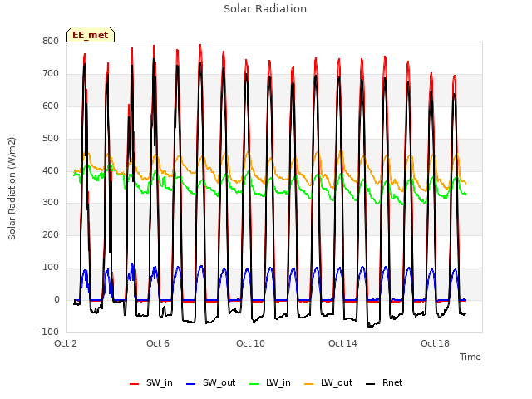Click the 800 y-axis tick label

coord(51,41)
